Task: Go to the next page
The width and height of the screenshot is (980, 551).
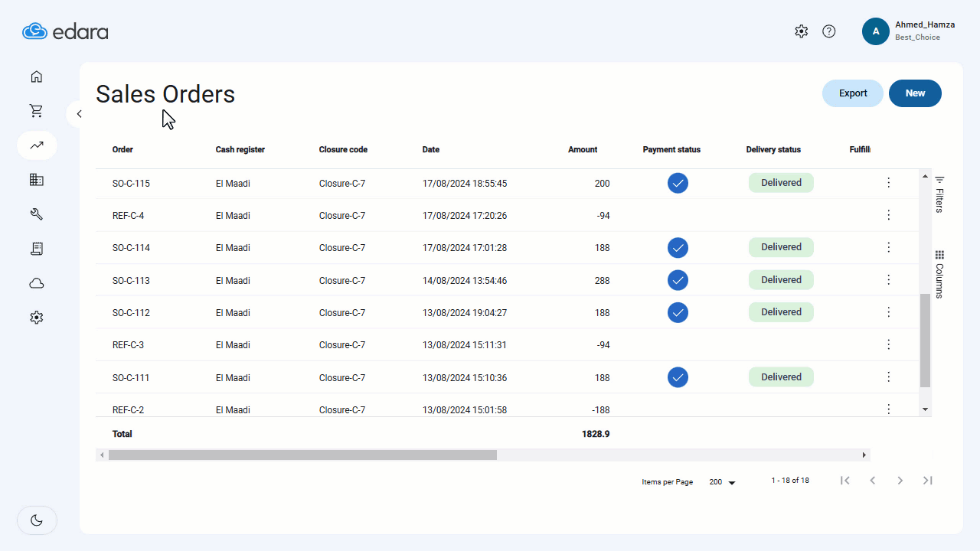Action: pyautogui.click(x=900, y=481)
